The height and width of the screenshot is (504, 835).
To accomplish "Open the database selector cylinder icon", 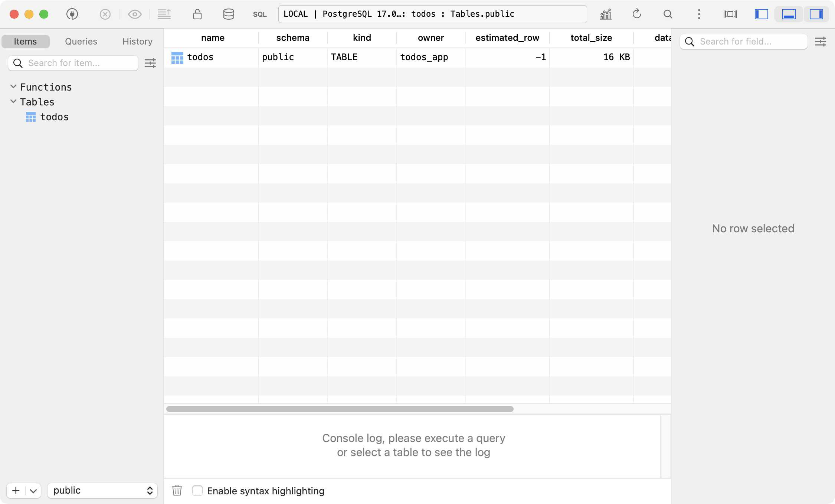I will click(229, 14).
